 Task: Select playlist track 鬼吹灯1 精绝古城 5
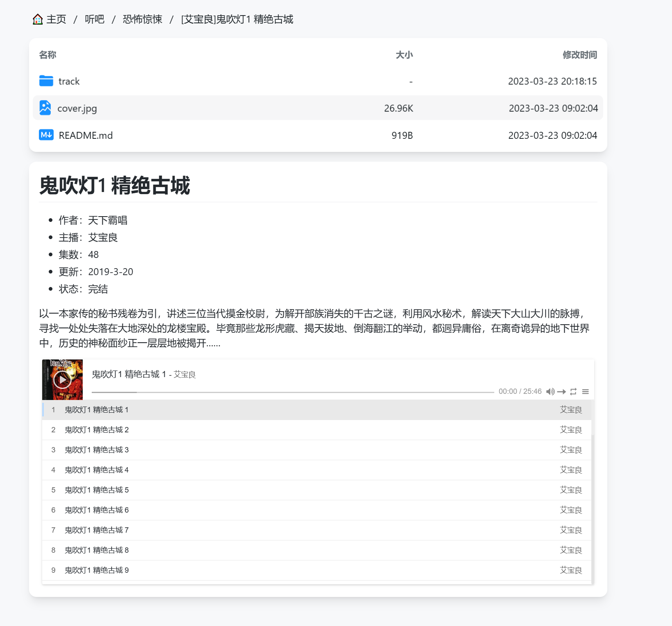tap(317, 490)
